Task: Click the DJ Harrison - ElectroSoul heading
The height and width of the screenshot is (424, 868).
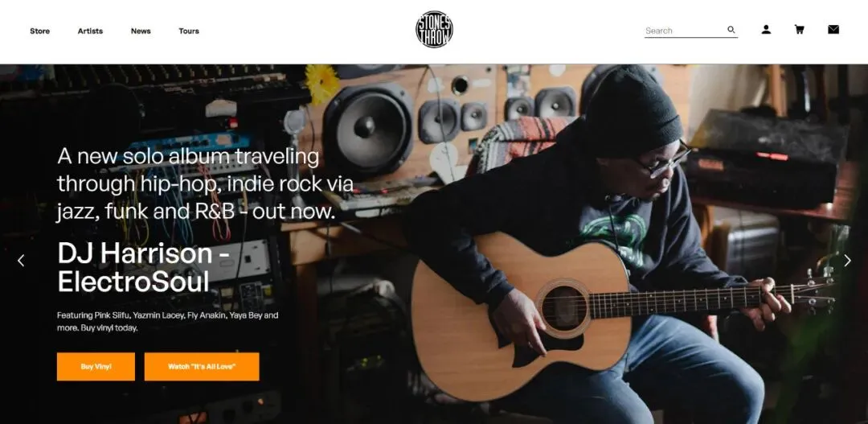Action: (143, 267)
